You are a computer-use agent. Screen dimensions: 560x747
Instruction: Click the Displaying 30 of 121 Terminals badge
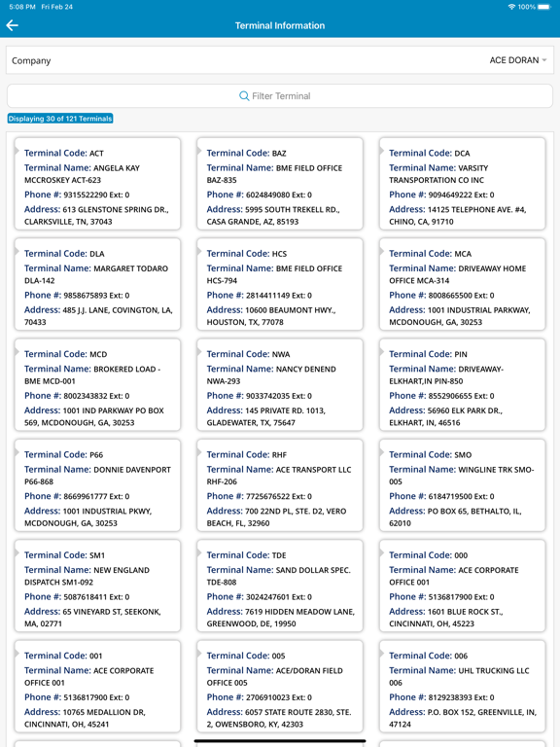tap(60, 119)
